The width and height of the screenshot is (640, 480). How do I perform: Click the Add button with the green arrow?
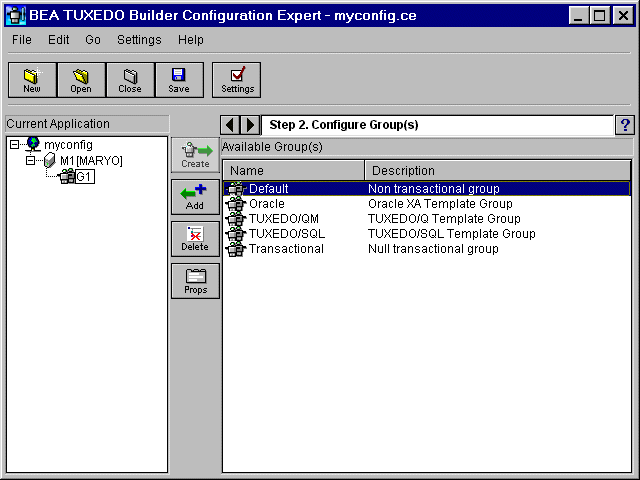click(x=196, y=197)
